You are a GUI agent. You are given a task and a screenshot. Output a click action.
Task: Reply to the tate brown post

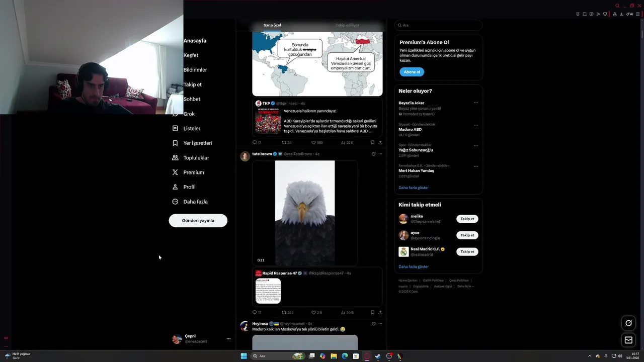(x=255, y=312)
